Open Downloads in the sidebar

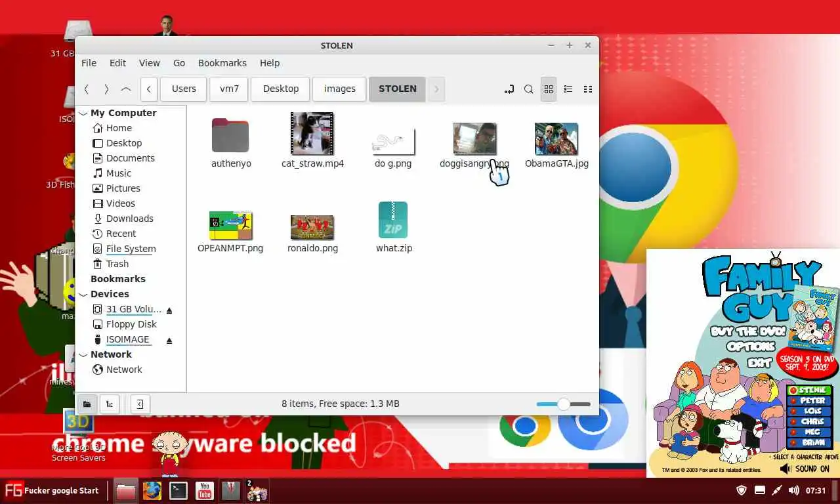(x=123, y=219)
